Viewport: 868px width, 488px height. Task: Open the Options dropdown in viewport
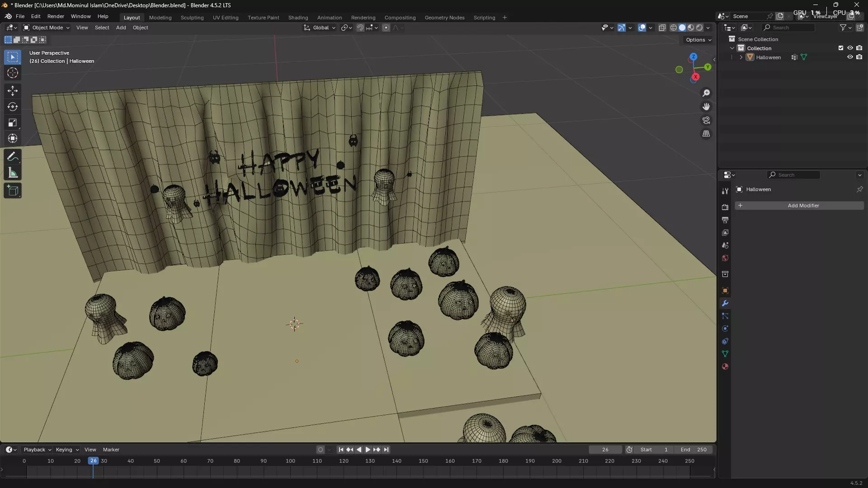[x=698, y=40]
